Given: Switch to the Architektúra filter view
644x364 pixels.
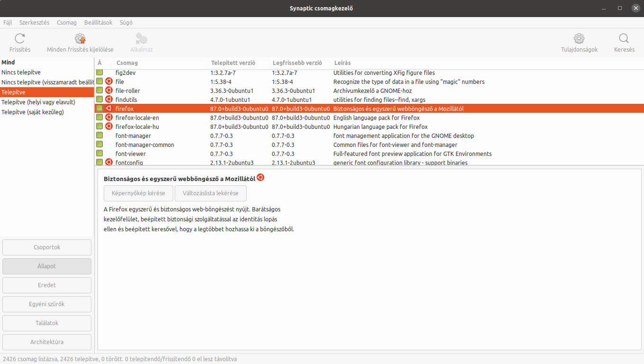Looking at the screenshot, I should pyautogui.click(x=47, y=342).
